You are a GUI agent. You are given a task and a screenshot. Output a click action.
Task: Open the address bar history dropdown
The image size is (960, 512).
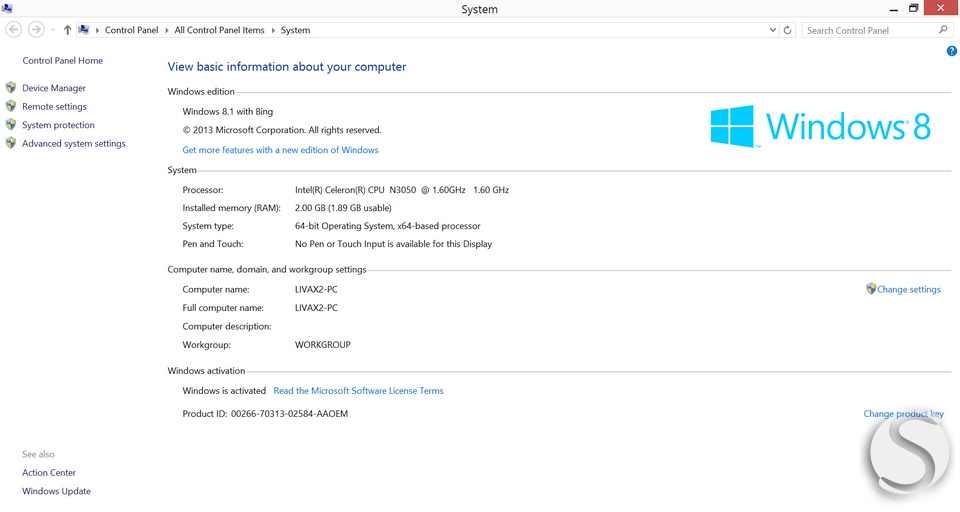click(x=773, y=30)
